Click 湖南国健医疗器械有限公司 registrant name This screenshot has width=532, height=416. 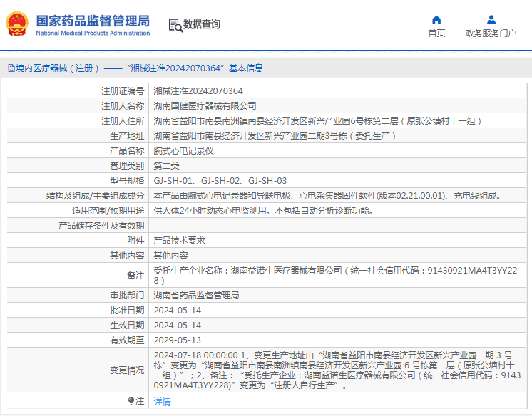(205, 105)
